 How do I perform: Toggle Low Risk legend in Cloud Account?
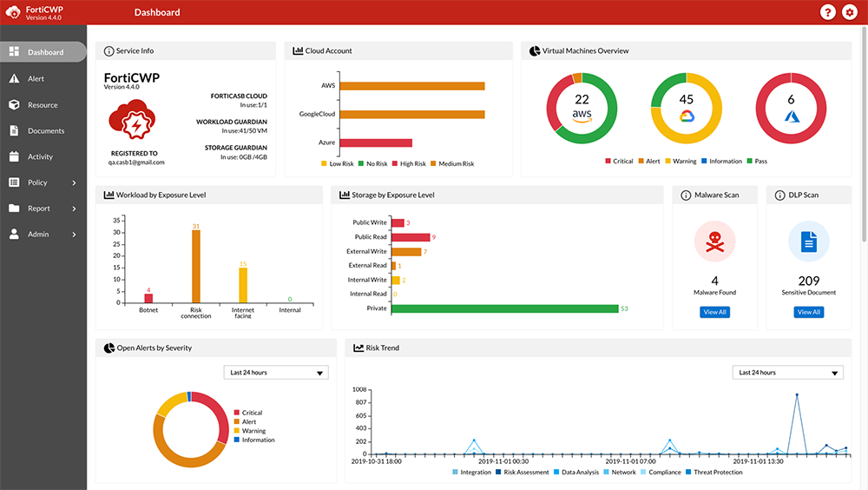click(x=337, y=163)
